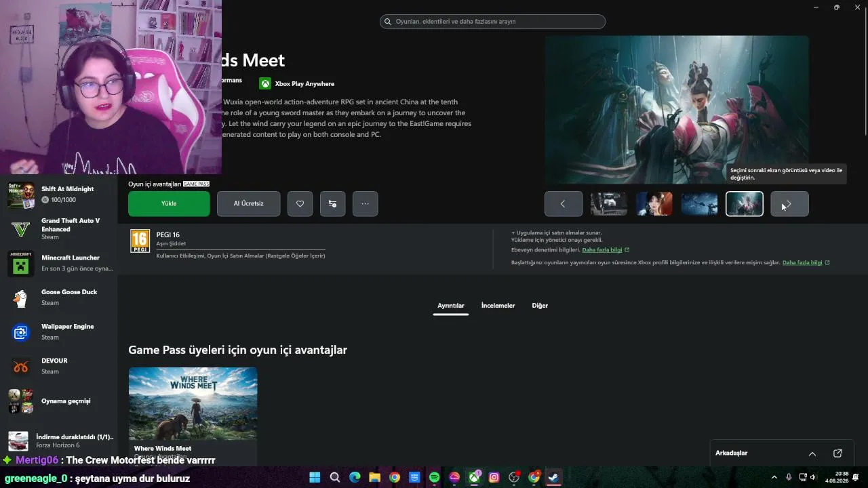Add game to wishlist with heart icon

point(300,203)
